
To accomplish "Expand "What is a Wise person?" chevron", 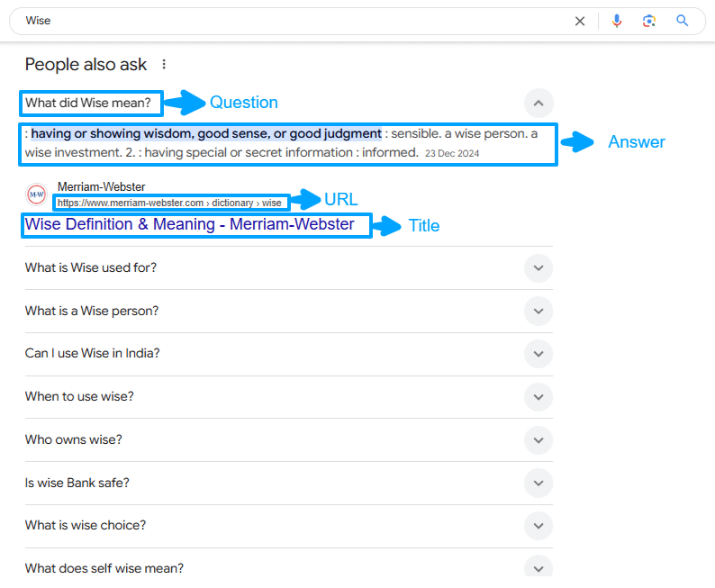I will [538, 311].
